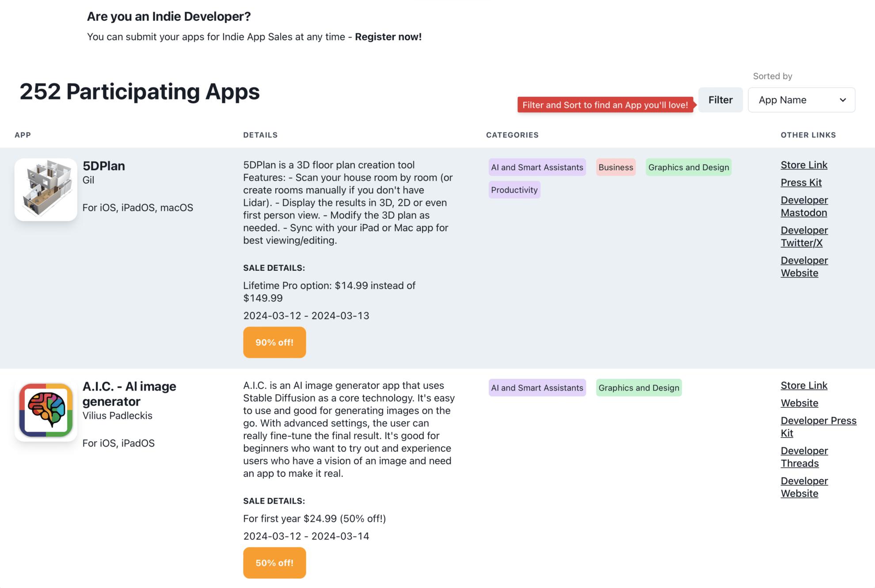Click the A.I.C. brain app icon
The width and height of the screenshot is (875, 588).
(46, 410)
